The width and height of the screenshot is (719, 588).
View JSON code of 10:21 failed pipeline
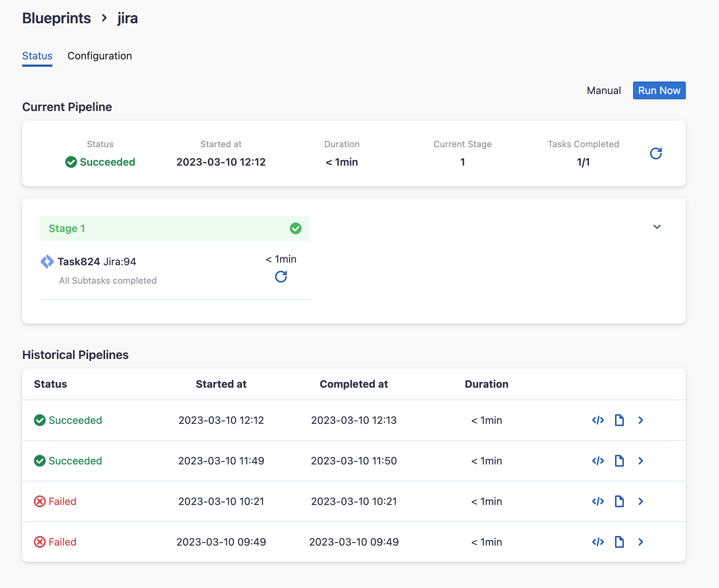(598, 501)
